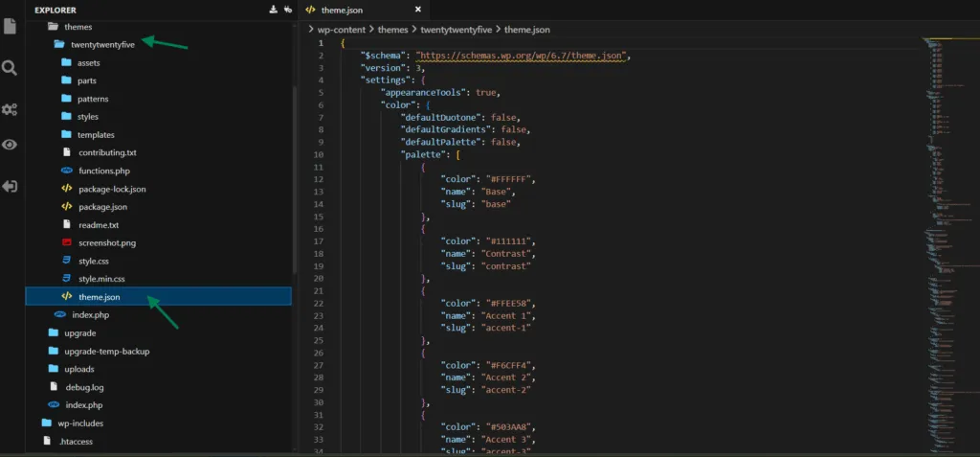Close the theme.json editor tab
The height and width of the screenshot is (457, 980).
(x=418, y=10)
